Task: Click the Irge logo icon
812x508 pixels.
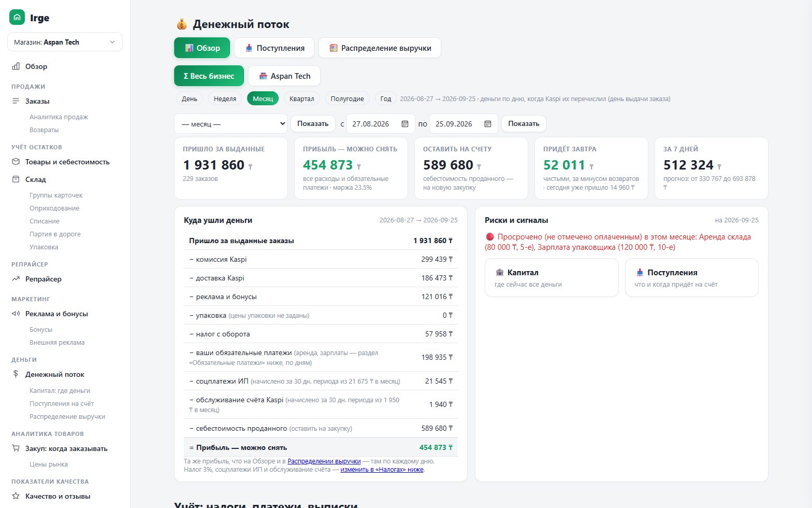Action: [x=17, y=18]
